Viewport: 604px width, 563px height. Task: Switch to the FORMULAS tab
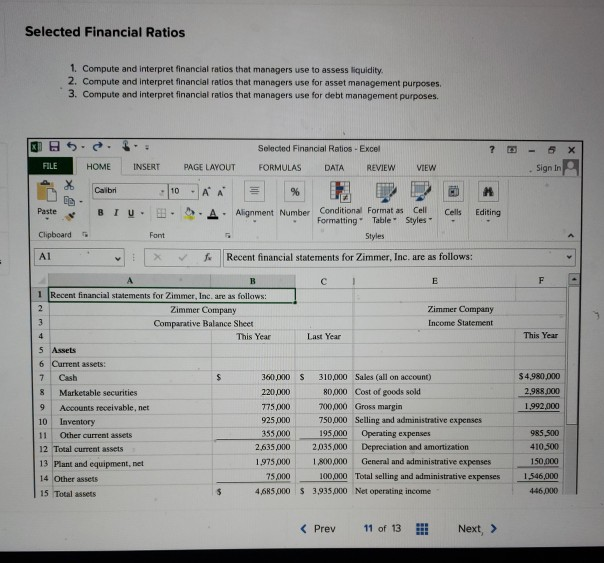280,168
